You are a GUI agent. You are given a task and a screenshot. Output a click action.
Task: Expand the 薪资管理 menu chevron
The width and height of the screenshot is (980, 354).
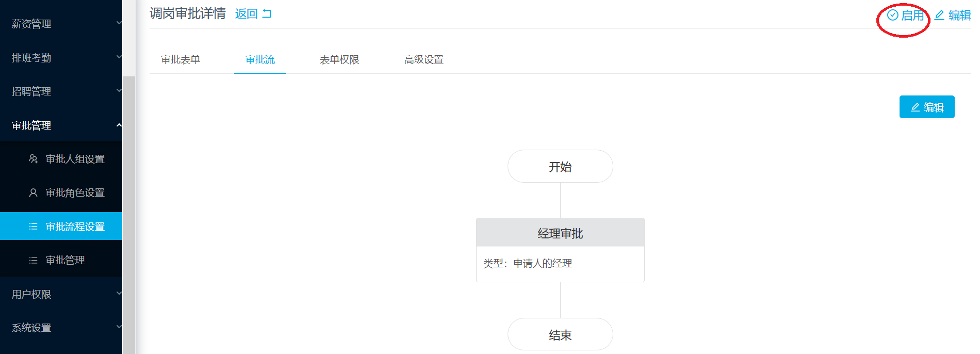119,23
